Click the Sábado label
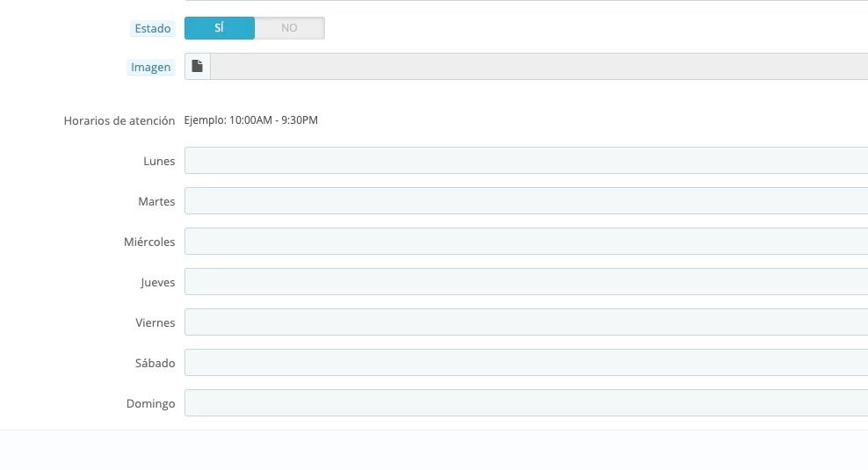868x470 pixels. tap(155, 363)
